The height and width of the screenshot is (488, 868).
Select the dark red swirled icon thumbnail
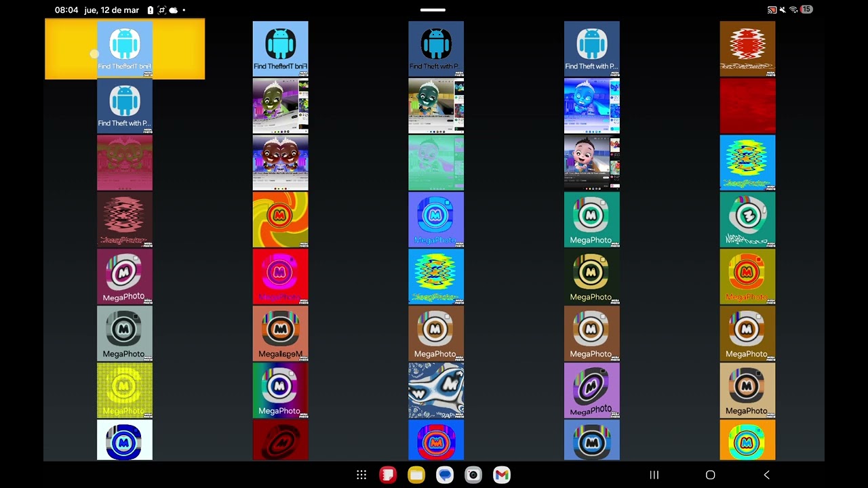(x=280, y=440)
